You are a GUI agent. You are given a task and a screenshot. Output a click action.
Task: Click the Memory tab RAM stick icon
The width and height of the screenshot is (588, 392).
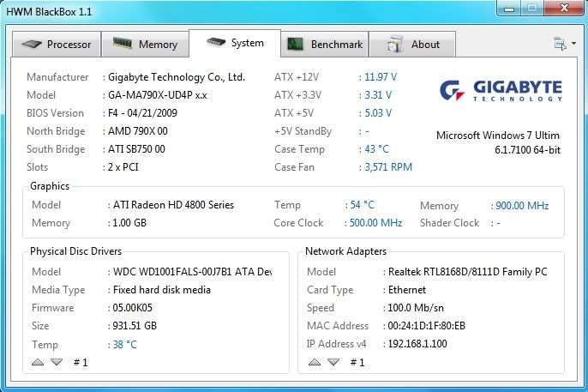pos(123,45)
